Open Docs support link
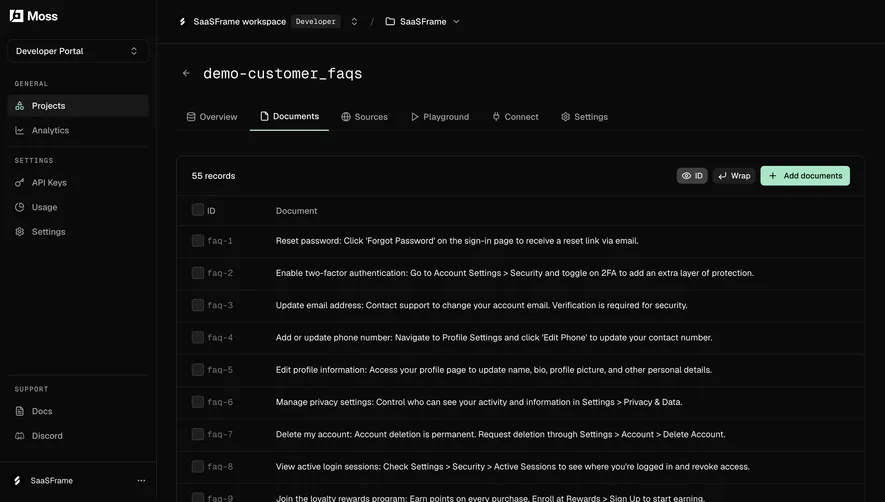This screenshot has width=885, height=502. click(x=78, y=411)
